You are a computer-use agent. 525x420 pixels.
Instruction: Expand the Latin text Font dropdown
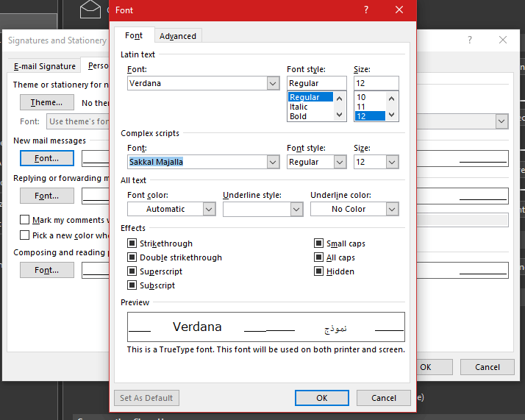coord(273,83)
